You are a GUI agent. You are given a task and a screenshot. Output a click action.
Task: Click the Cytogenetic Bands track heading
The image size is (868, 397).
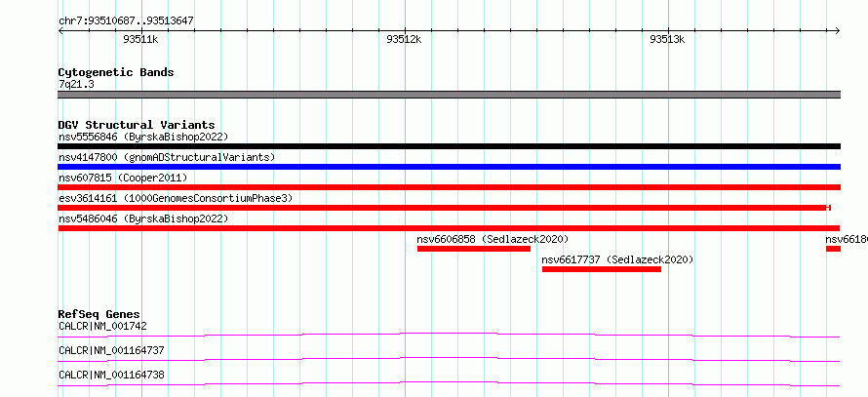click(x=116, y=72)
